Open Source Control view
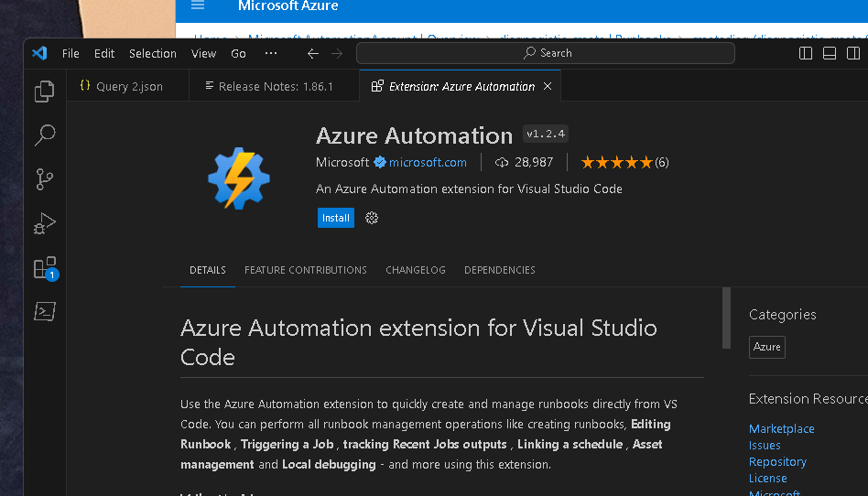The height and width of the screenshot is (496, 868). [44, 179]
